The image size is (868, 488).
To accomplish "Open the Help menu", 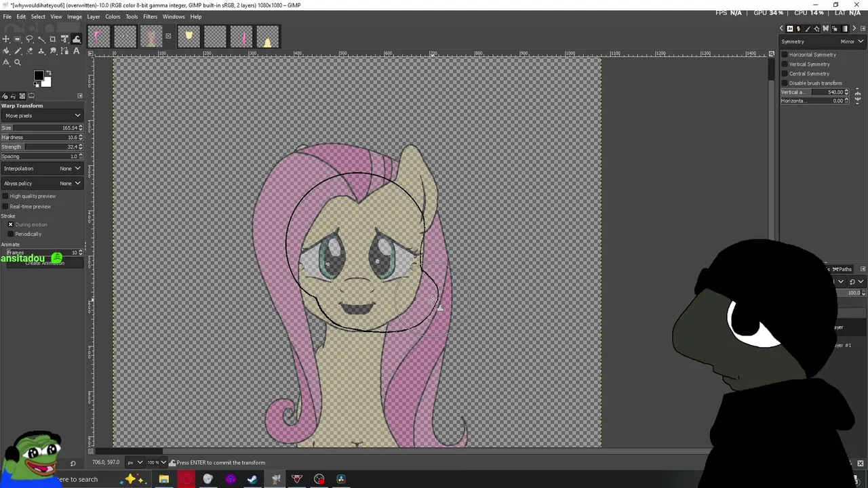I will [x=195, y=16].
